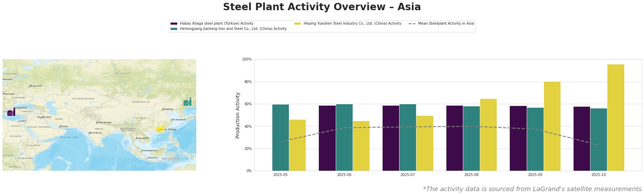Click the Singapore label on the map
The image size is (644, 195).
149,151
